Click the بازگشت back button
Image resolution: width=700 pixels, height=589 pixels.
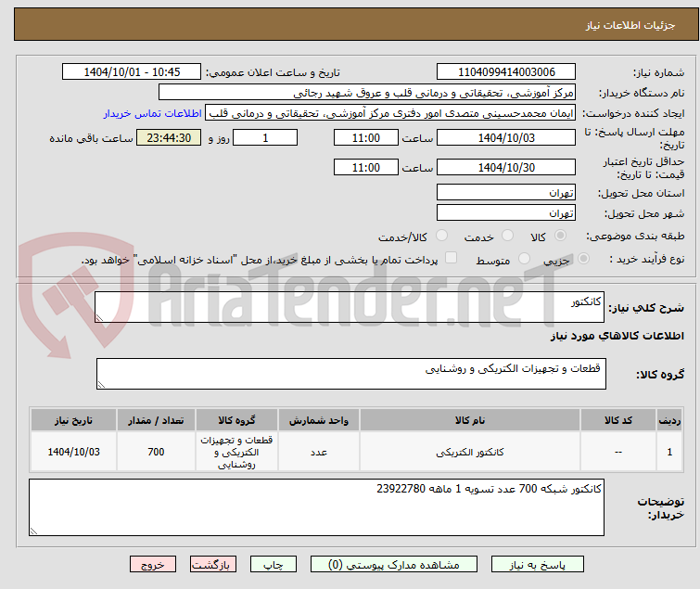pos(213,565)
